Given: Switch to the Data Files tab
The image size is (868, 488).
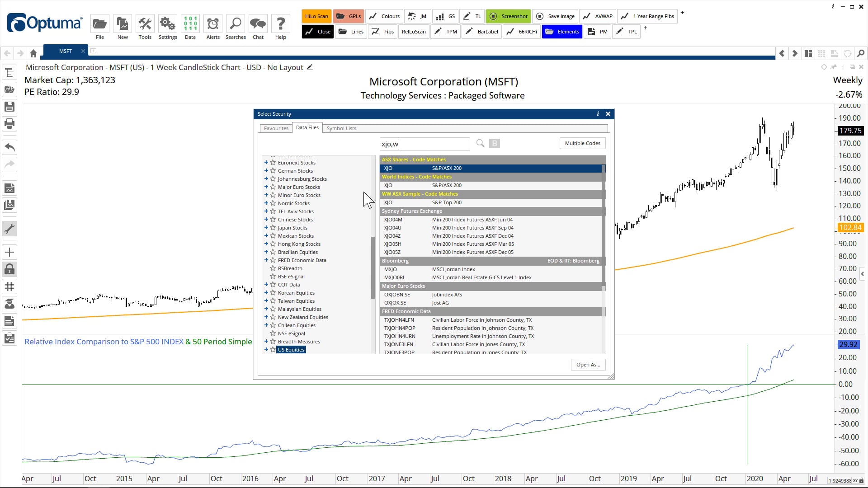Looking at the screenshot, I should 307,128.
